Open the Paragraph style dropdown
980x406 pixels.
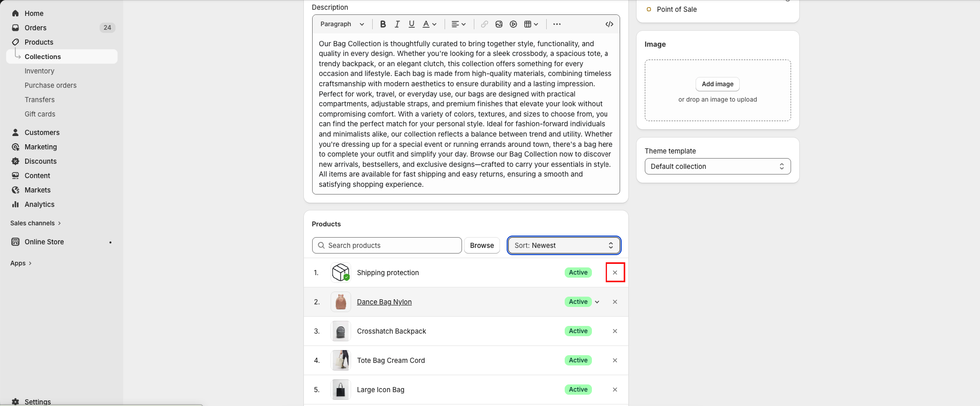tap(342, 24)
